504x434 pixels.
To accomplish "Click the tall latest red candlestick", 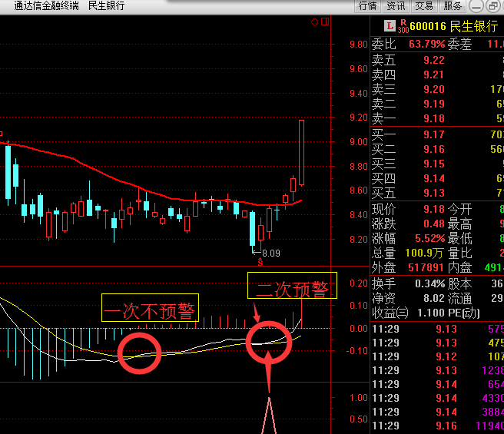I will [301, 153].
